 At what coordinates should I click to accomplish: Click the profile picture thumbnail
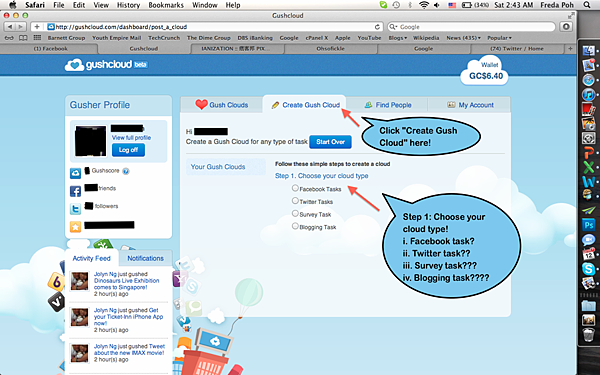pyautogui.click(x=90, y=141)
